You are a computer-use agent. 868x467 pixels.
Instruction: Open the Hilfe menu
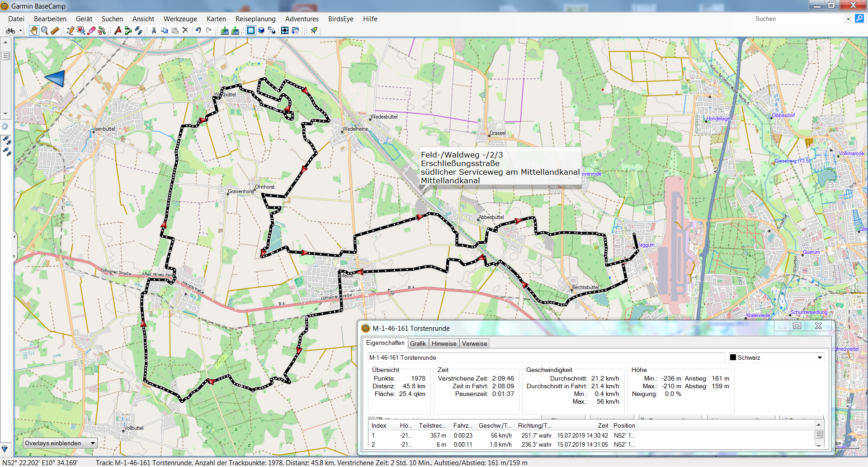click(x=370, y=19)
